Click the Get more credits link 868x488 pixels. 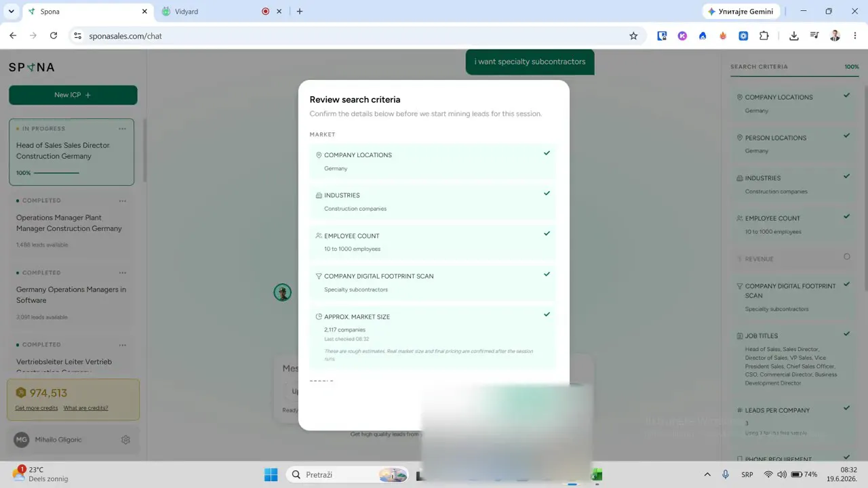pyautogui.click(x=37, y=408)
